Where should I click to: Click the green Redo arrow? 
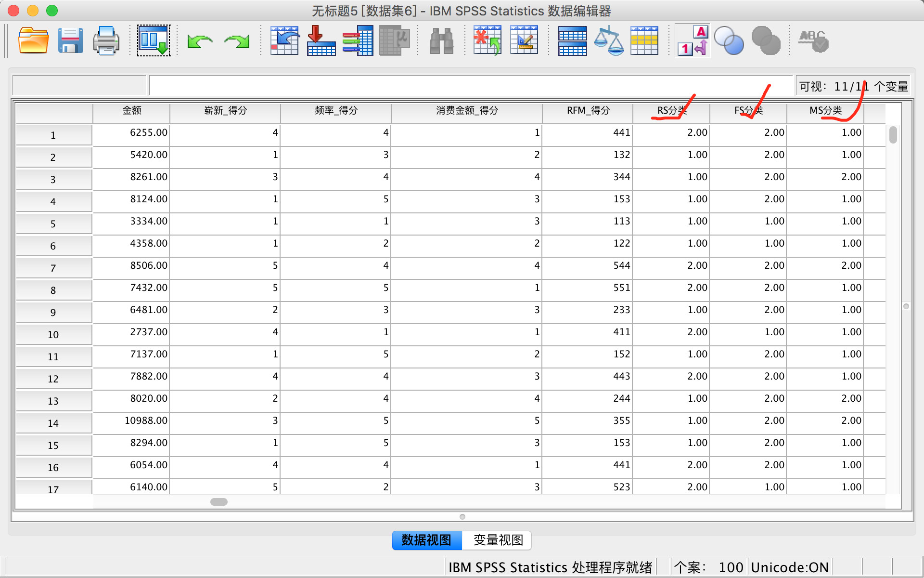click(237, 41)
